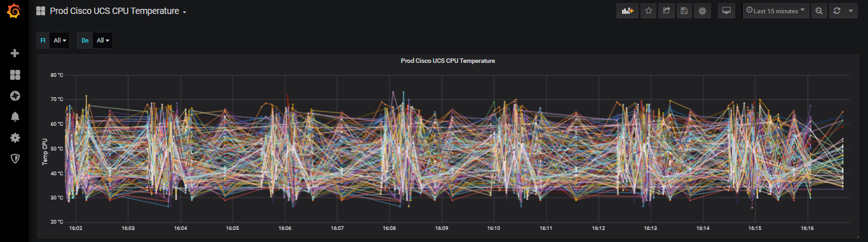868x242 pixels.
Task: Click the 40 °C y-axis label
Action: coord(57,173)
